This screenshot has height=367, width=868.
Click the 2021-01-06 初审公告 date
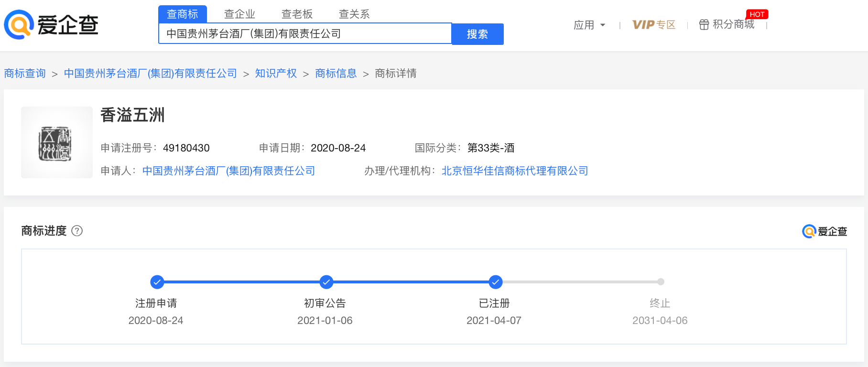(325, 321)
